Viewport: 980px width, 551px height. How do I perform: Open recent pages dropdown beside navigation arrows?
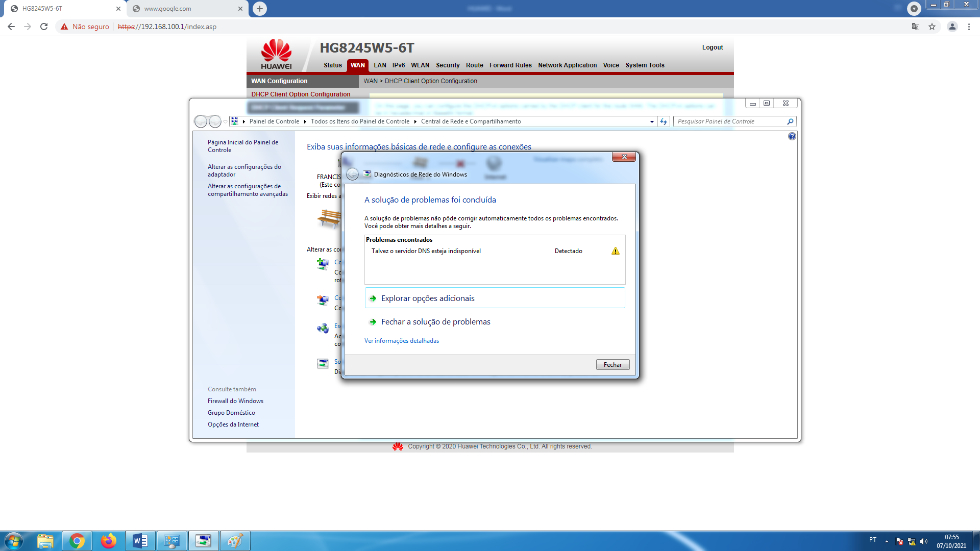225,121
